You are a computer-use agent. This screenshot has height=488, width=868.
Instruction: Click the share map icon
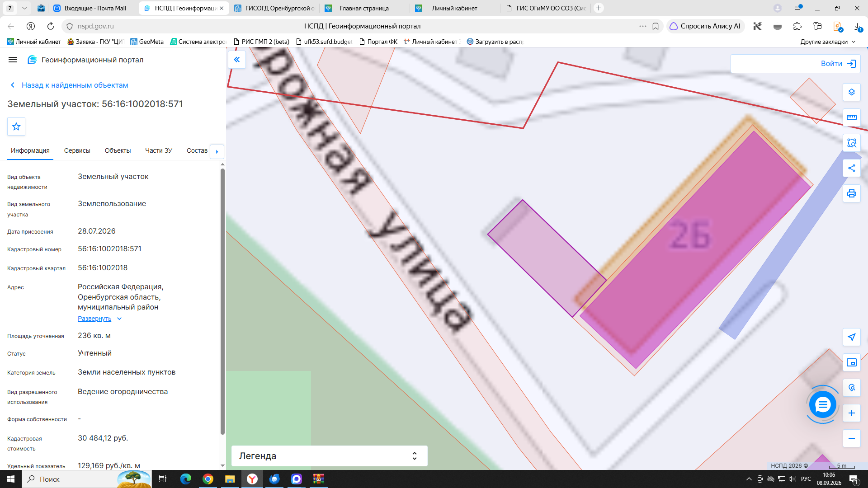[851, 168]
